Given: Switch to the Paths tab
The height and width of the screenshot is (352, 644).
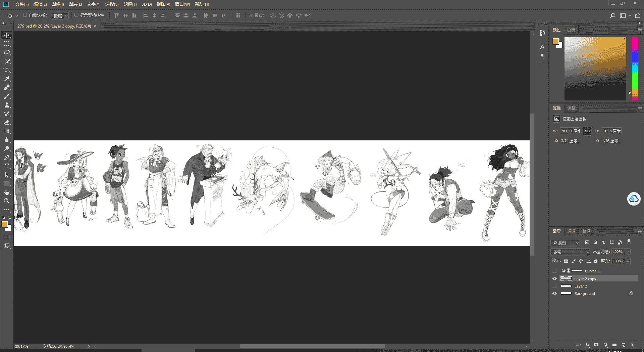Looking at the screenshot, I should (x=586, y=231).
